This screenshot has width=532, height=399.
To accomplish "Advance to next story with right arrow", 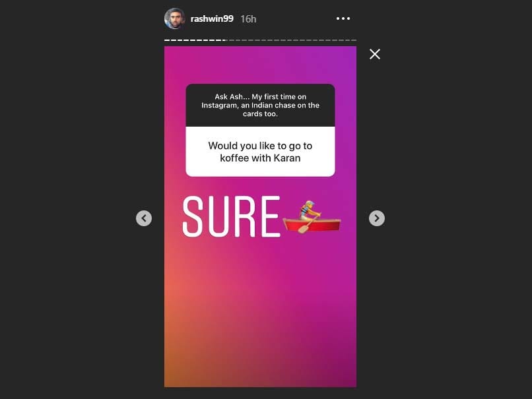I will click(x=377, y=218).
